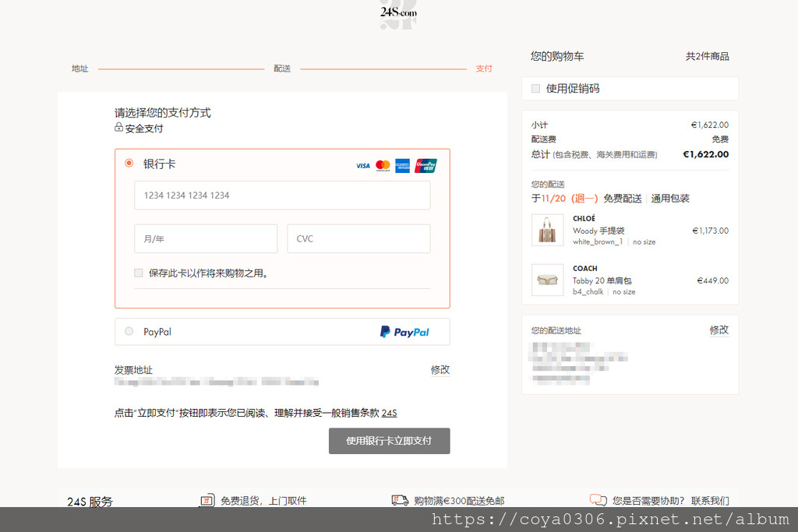Click the UnionPay card icon
Viewport: 798px width, 532px height.
(x=425, y=166)
